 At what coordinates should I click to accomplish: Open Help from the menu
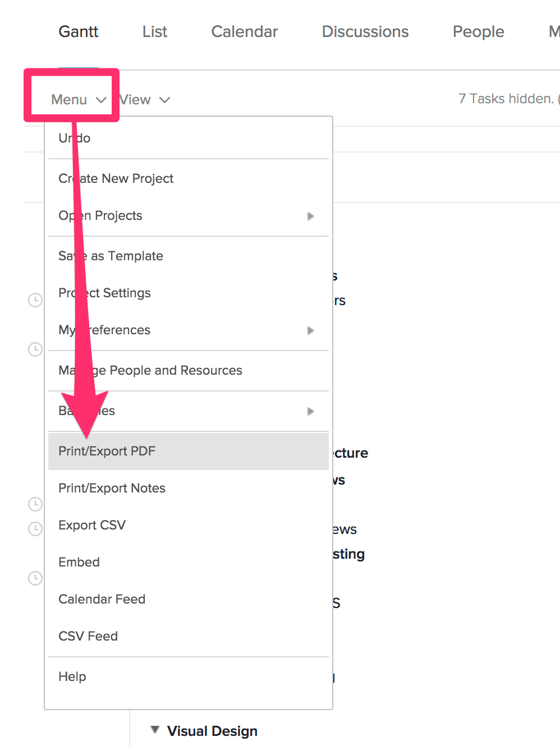72,676
